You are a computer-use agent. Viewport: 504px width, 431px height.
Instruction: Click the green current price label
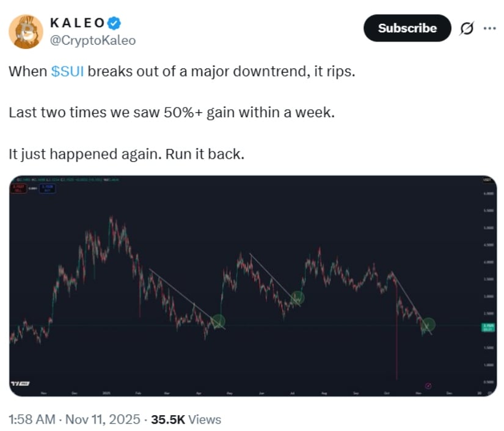point(488,327)
